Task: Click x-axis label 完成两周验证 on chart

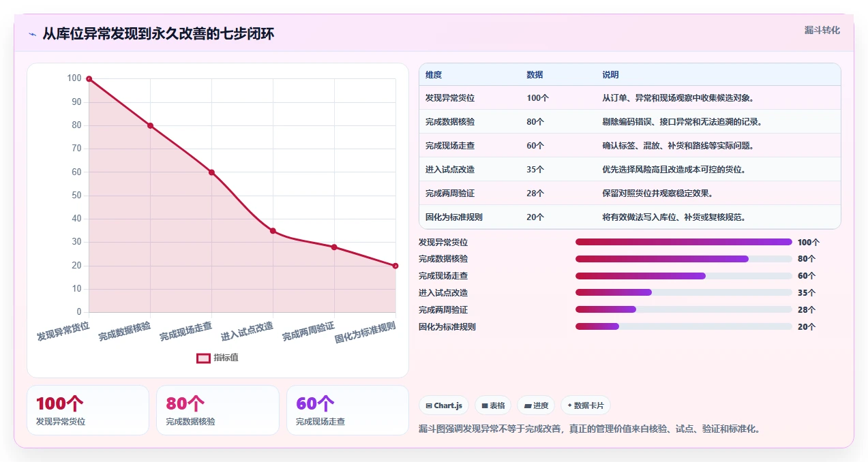Action: coord(308,332)
